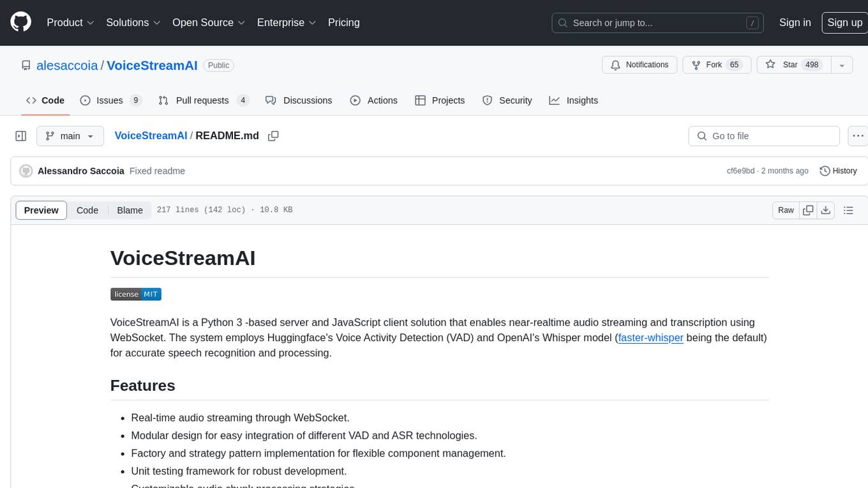
Task: Click the Go to file search box
Action: (x=764, y=136)
